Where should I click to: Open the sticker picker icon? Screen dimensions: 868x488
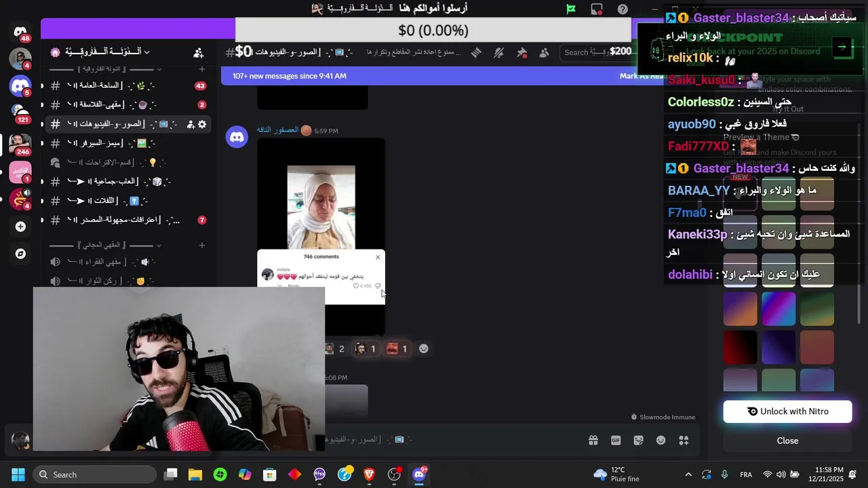point(638,440)
